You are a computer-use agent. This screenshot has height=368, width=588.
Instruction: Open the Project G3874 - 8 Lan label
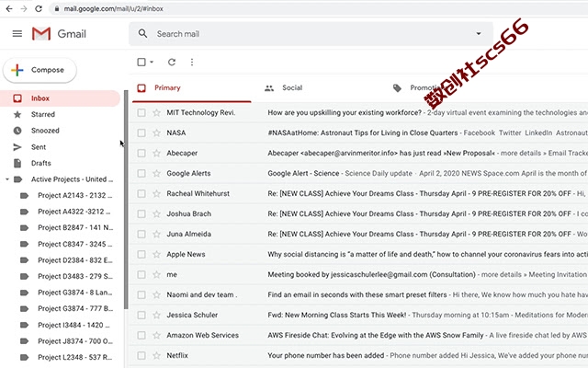point(74,293)
